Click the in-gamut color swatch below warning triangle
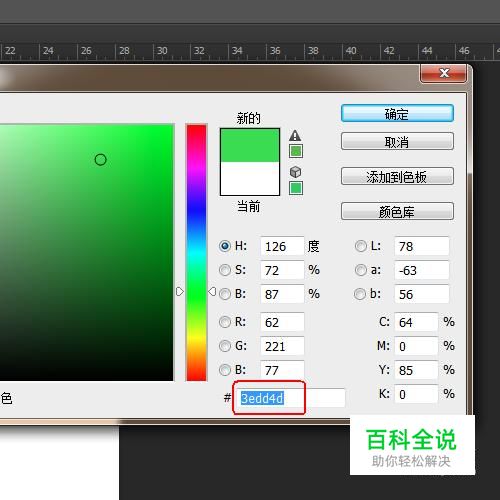500x500 pixels. [x=296, y=151]
